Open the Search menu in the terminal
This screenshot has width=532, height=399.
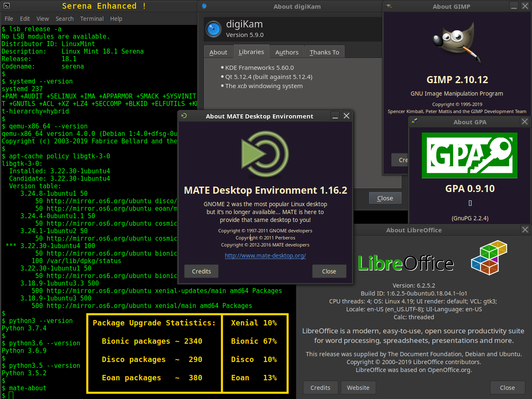pos(64,19)
